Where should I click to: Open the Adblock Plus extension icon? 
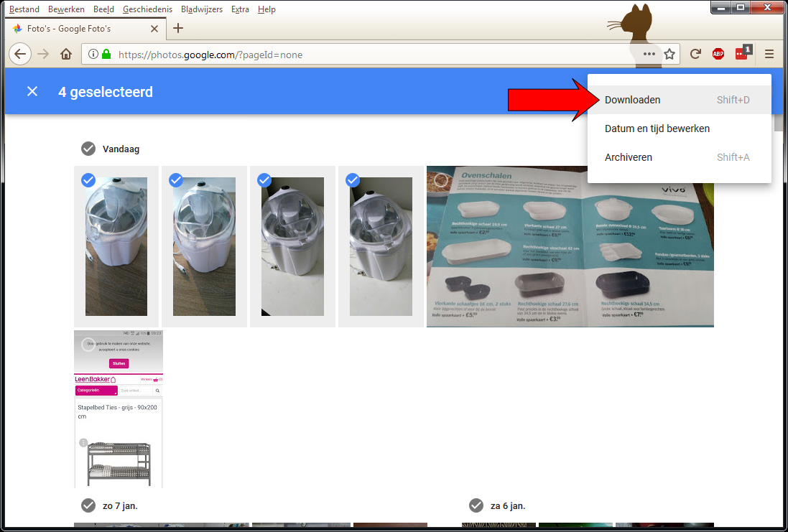click(718, 54)
